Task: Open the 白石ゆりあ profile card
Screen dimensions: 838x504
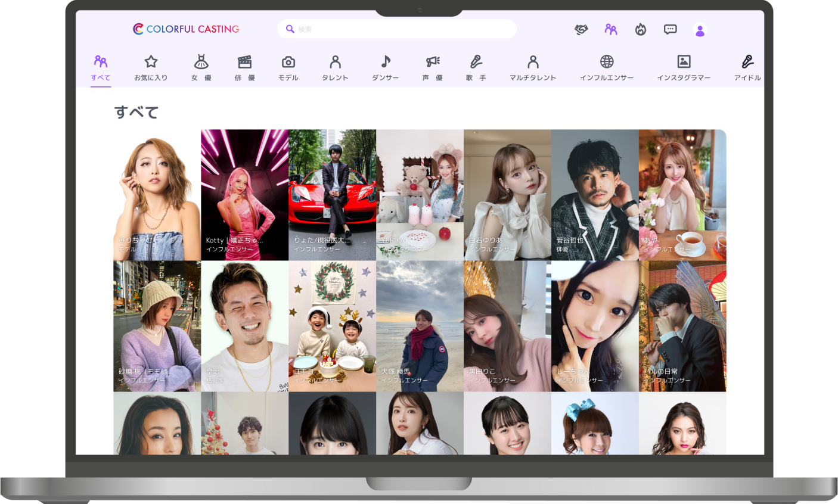Action: [x=508, y=195]
